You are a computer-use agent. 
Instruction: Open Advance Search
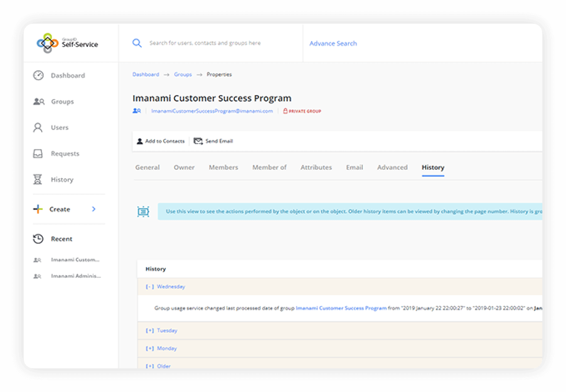pyautogui.click(x=333, y=43)
